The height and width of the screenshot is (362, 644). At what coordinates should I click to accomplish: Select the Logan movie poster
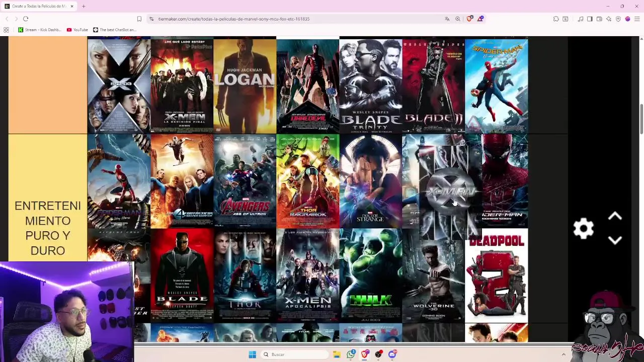(245, 86)
